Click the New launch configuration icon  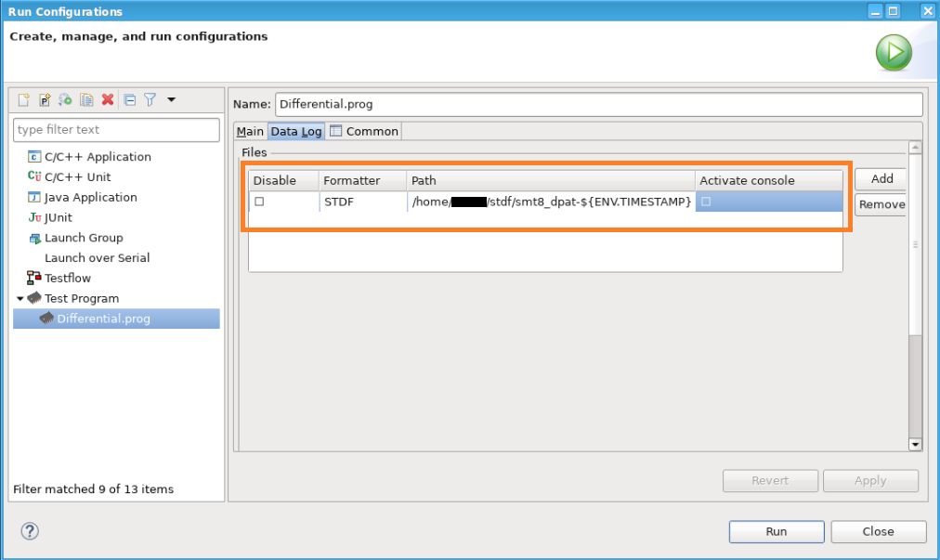(x=24, y=99)
